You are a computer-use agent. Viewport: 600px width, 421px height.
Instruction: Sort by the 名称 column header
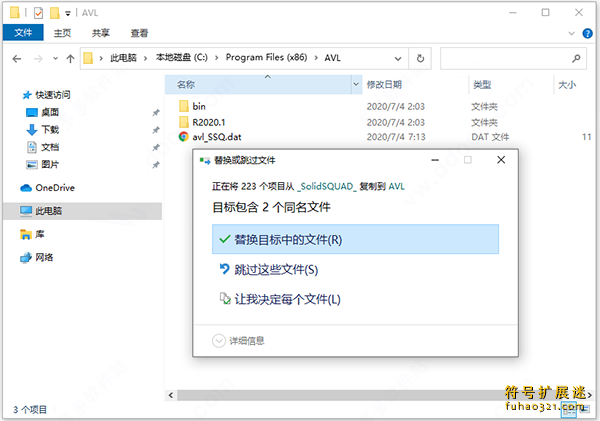point(258,84)
